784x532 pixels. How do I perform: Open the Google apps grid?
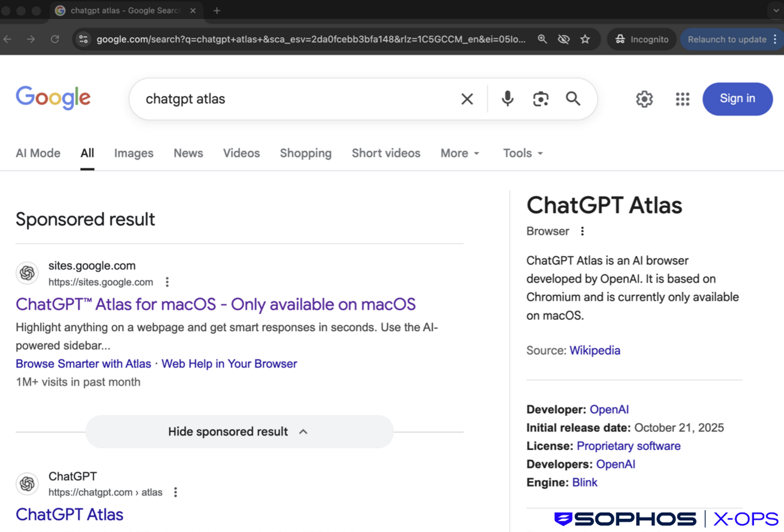pos(682,99)
